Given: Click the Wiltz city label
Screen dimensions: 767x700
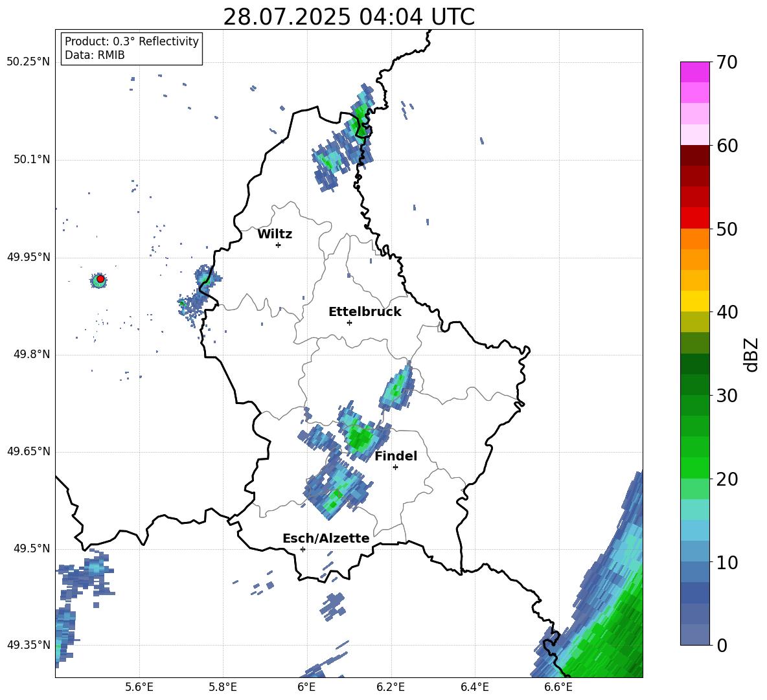Looking at the screenshot, I should coord(275,234).
